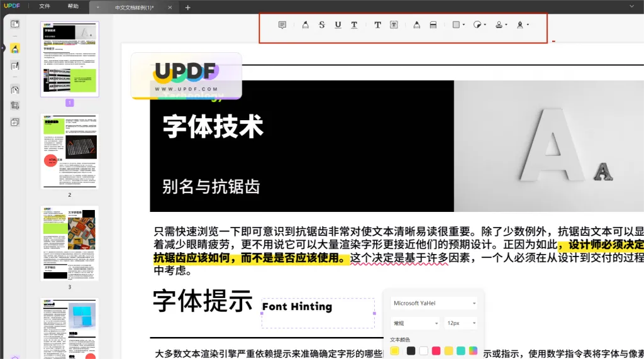Expand the tab list chevron at top right
Viewport: 644px width, 359px height.
click(x=631, y=6)
